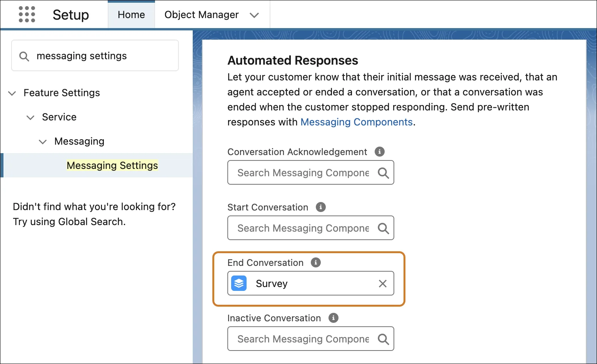Remove Survey from End Conversation
The height and width of the screenshot is (364, 597).
pos(383,284)
